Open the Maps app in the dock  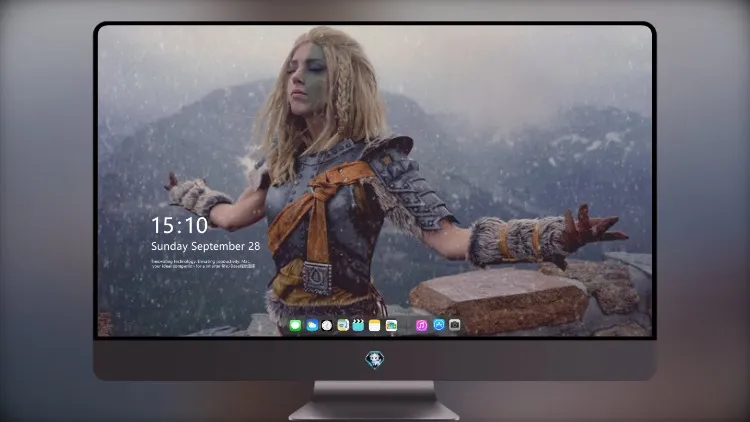pos(343,325)
